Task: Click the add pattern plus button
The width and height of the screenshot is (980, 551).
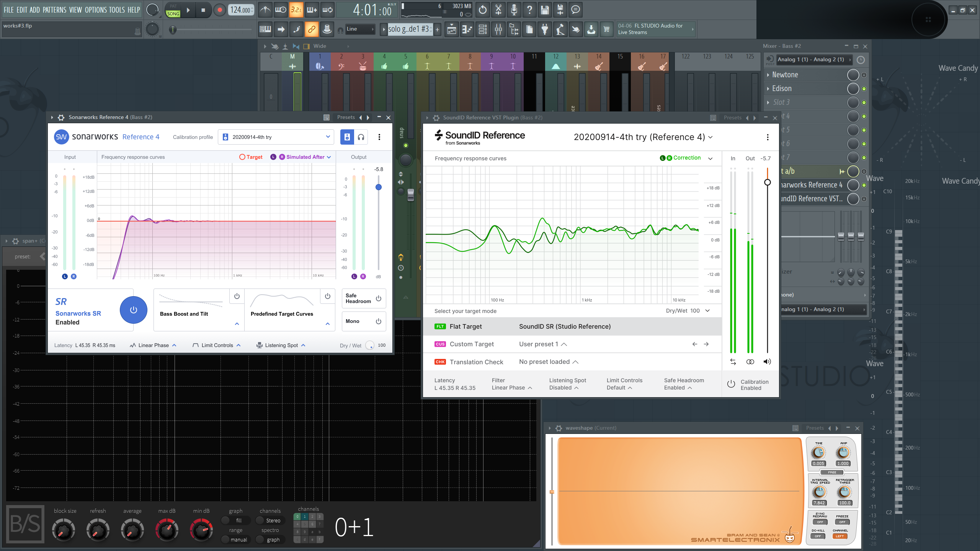Action: [x=437, y=29]
